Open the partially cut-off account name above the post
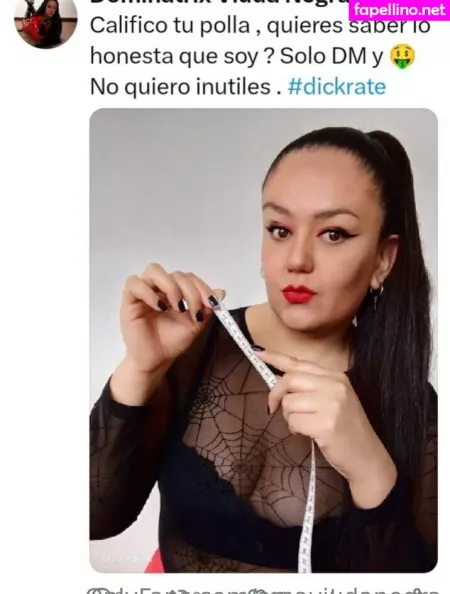Screen dimensions: 450x594 (218, 3)
